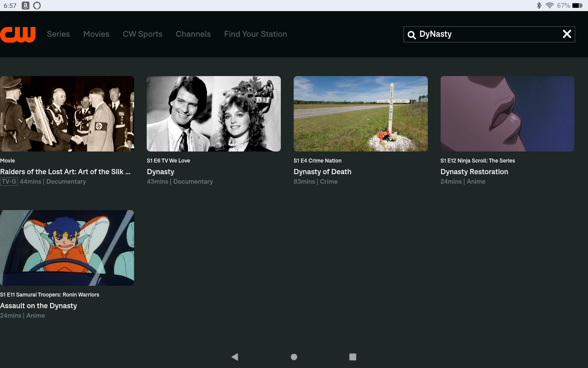The image size is (588, 368).
Task: Tap the Amazon icon in status bar
Action: [x=25, y=6]
